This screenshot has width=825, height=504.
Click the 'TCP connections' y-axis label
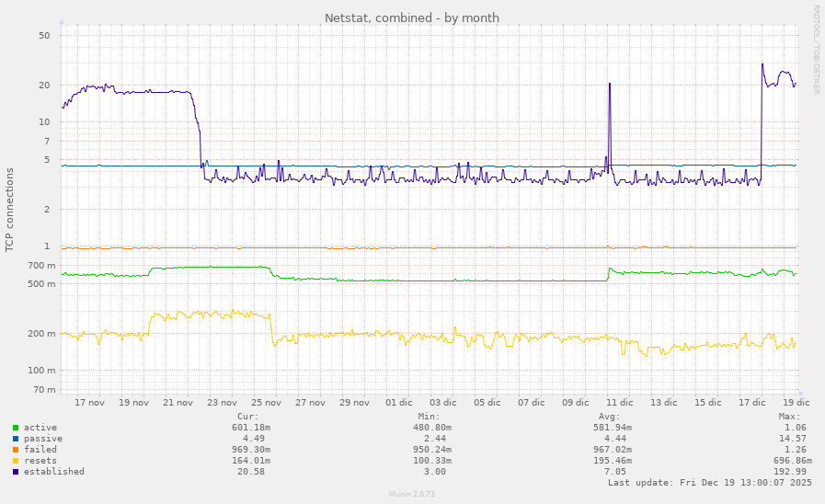(x=9, y=210)
